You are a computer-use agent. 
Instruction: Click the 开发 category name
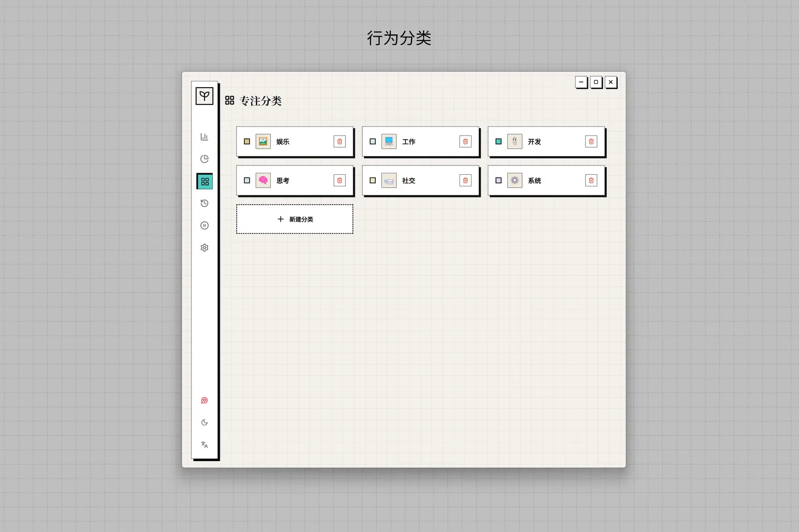click(x=535, y=141)
